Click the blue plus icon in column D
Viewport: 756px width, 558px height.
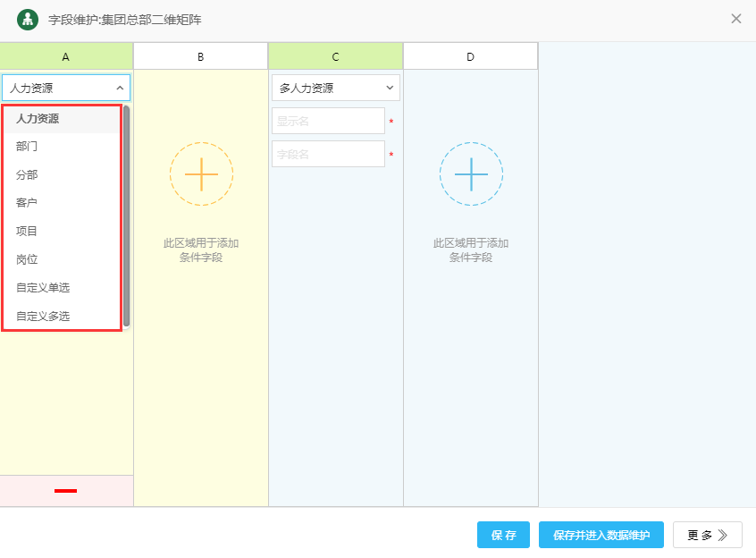tap(470, 173)
